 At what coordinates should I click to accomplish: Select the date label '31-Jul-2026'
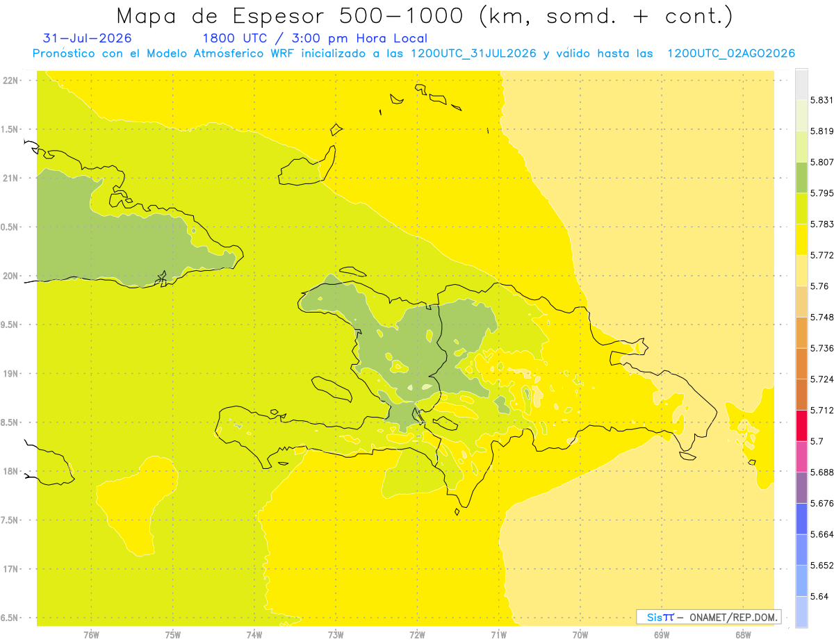pyautogui.click(x=88, y=38)
